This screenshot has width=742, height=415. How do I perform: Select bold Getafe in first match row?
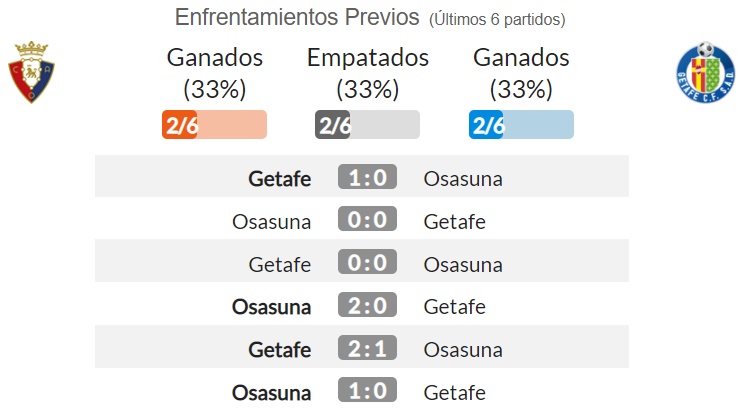coord(280,179)
